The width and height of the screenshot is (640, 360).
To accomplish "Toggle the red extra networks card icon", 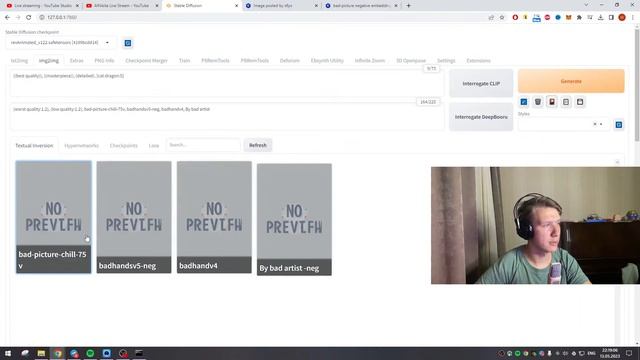I will 552,102.
